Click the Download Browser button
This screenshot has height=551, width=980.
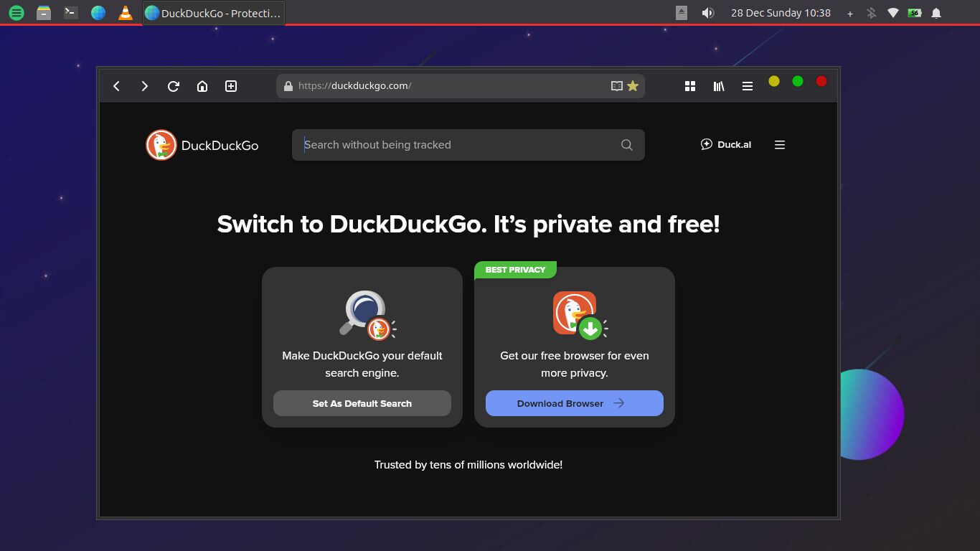pos(574,403)
